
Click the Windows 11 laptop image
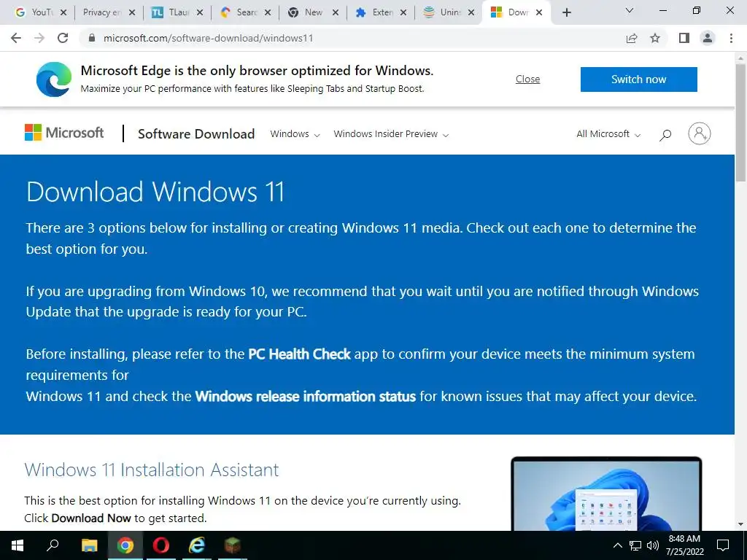[606, 494]
